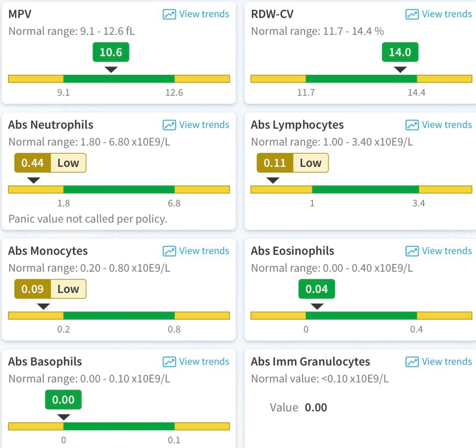Click the Abs Eosinophils 0.04 value badge

(317, 289)
